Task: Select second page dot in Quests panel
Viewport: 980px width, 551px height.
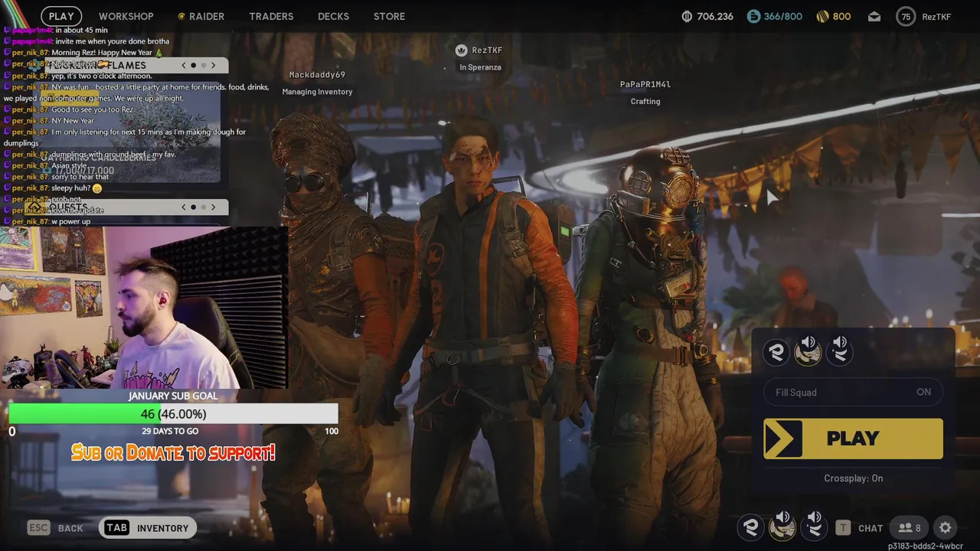Action: click(203, 207)
